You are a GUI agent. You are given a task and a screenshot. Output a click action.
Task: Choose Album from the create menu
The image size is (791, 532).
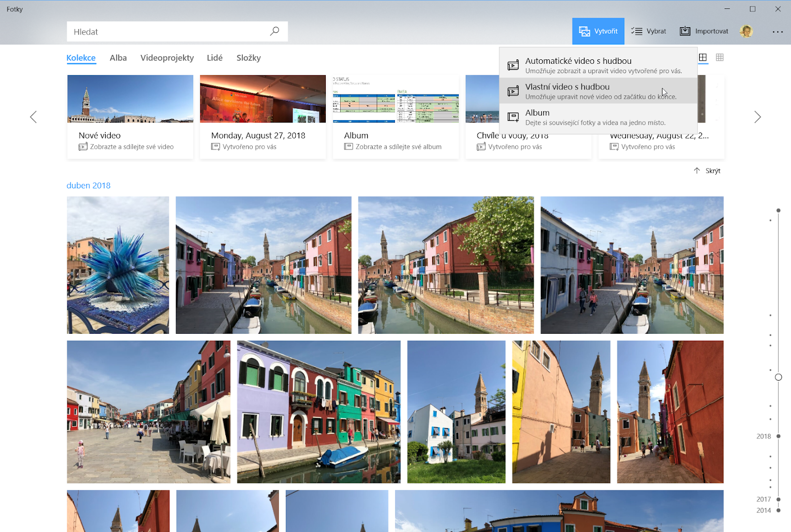pos(598,117)
